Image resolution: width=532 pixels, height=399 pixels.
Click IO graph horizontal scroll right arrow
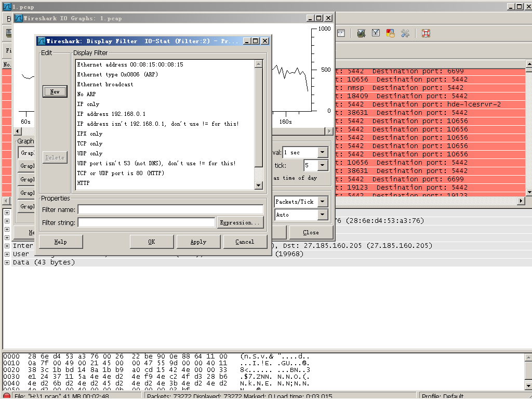tap(329, 131)
